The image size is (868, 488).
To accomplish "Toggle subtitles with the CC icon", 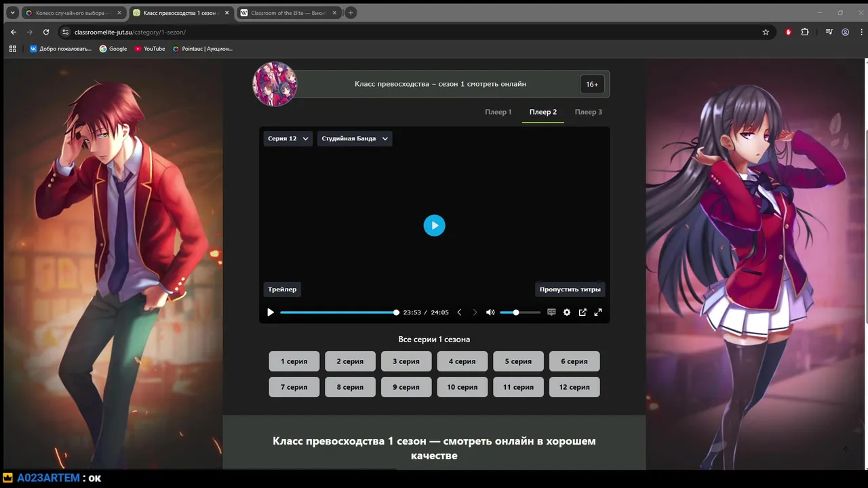I will tap(551, 312).
